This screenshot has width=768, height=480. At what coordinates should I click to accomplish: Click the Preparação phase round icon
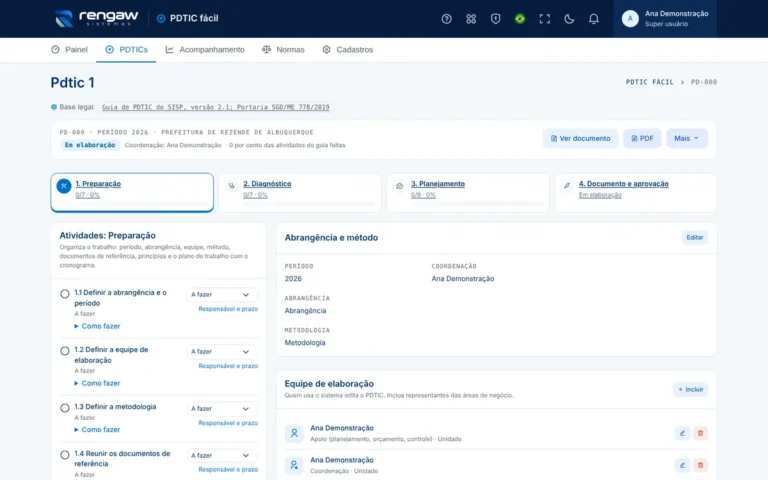point(64,186)
